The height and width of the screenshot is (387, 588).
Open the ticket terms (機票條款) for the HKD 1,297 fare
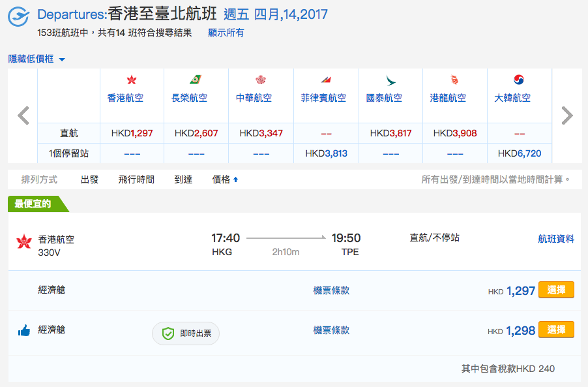pyautogui.click(x=331, y=290)
